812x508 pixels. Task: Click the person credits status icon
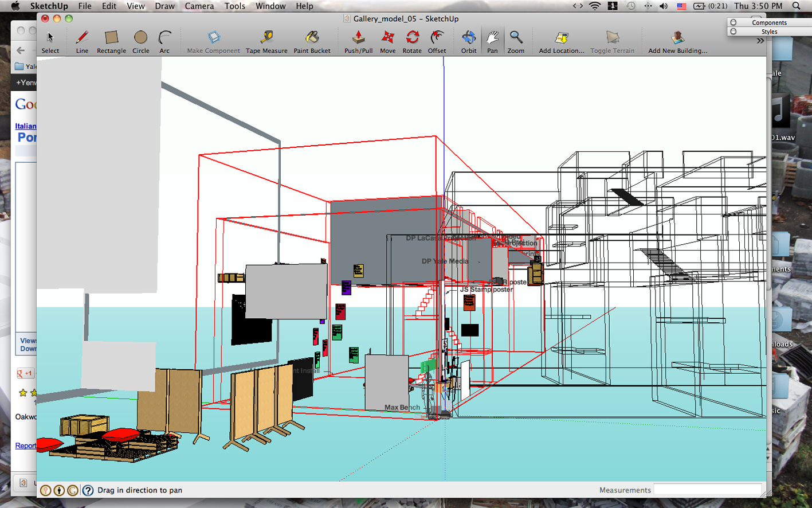coord(59,490)
